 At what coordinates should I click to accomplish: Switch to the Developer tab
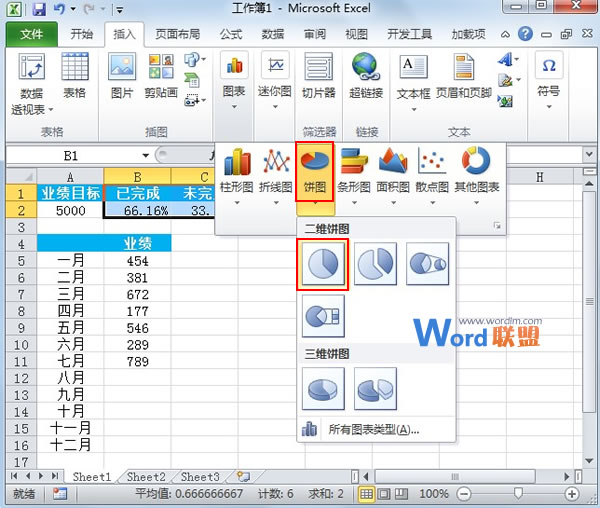[x=409, y=34]
